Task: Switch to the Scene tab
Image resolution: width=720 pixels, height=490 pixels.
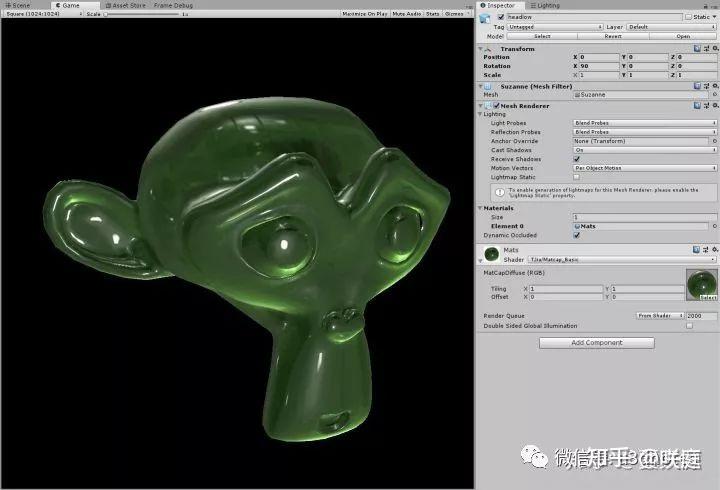Action: pos(17,6)
